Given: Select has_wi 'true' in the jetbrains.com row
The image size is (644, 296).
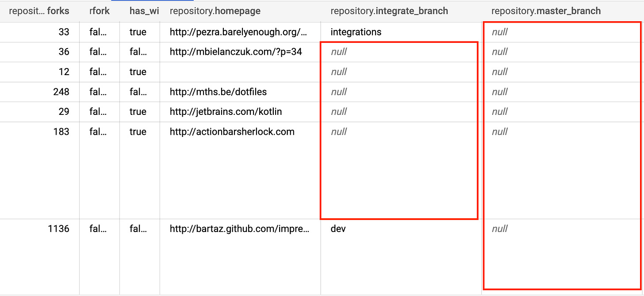Looking at the screenshot, I should coord(138,112).
